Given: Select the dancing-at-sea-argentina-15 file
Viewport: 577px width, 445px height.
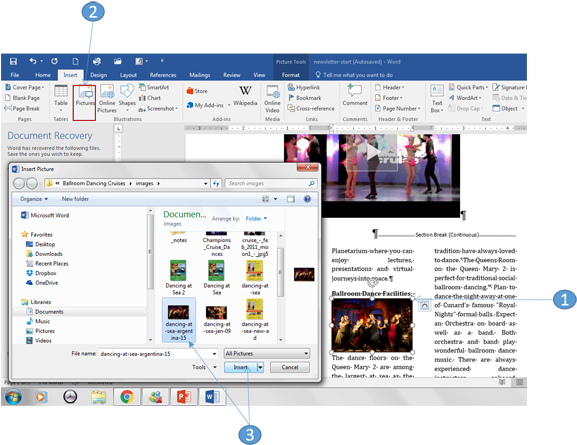Looking at the screenshot, I should tap(178, 320).
